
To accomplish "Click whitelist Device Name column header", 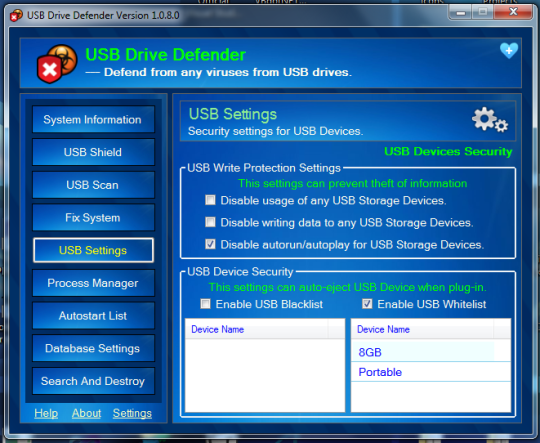I will click(422, 329).
